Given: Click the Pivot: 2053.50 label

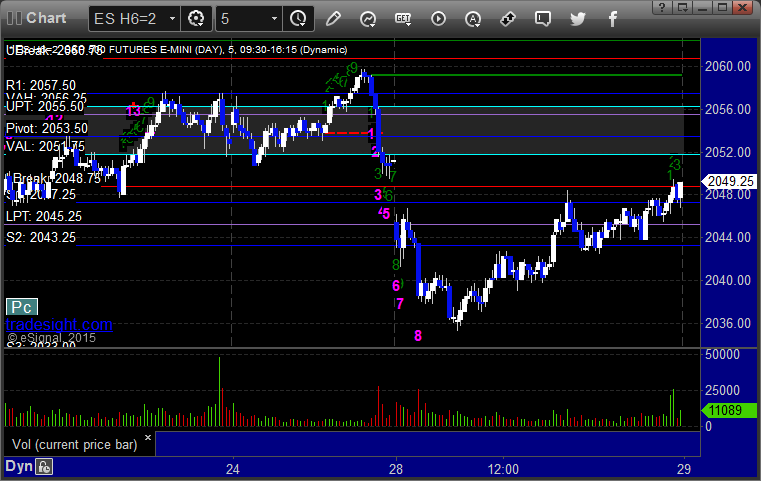Looking at the screenshot, I should coord(47,128).
